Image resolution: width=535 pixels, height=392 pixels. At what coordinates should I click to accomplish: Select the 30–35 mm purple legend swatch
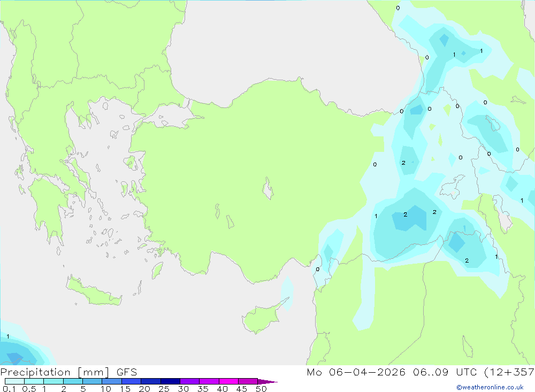[190, 381]
